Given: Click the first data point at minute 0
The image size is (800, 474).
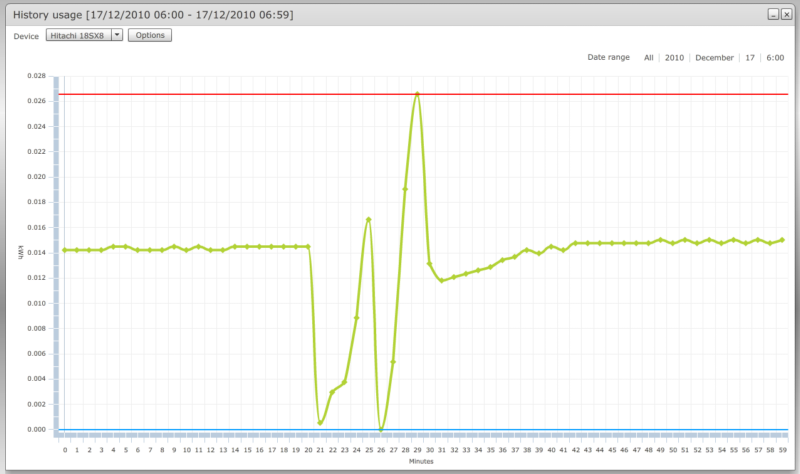Looking at the screenshot, I should coord(65,250).
